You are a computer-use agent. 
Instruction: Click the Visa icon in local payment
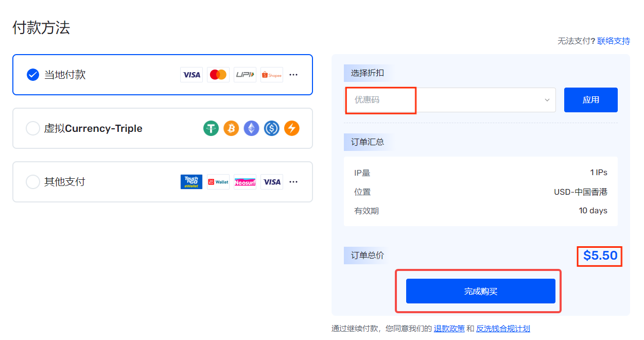tap(192, 75)
